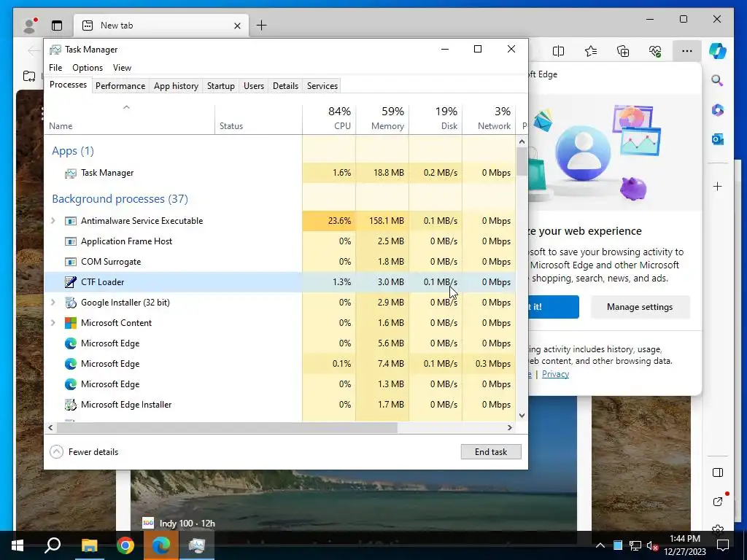Image resolution: width=747 pixels, height=560 pixels.
Task: Click the muted volume tray icon
Action: point(653,545)
